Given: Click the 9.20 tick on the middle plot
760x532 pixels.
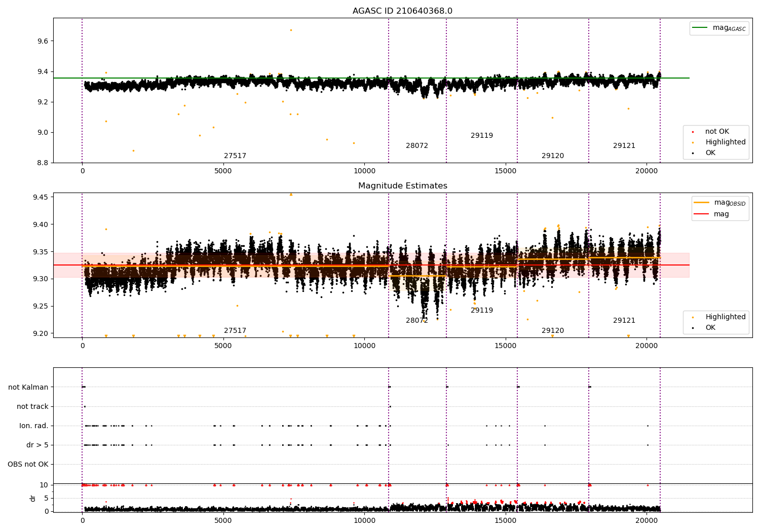Looking at the screenshot, I should pyautogui.click(x=41, y=334).
